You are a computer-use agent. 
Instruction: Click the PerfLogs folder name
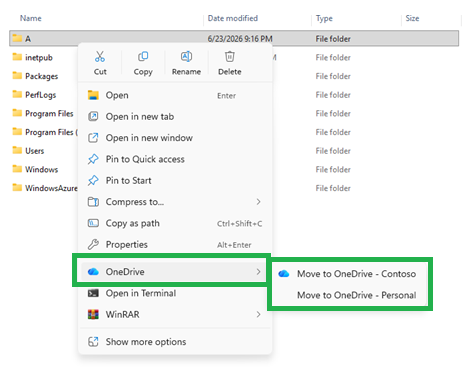pos(41,95)
